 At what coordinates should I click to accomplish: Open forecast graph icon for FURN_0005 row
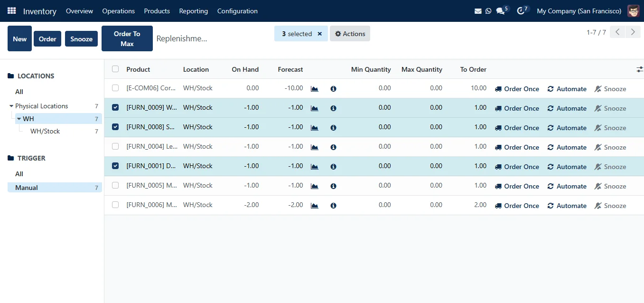pyautogui.click(x=314, y=186)
